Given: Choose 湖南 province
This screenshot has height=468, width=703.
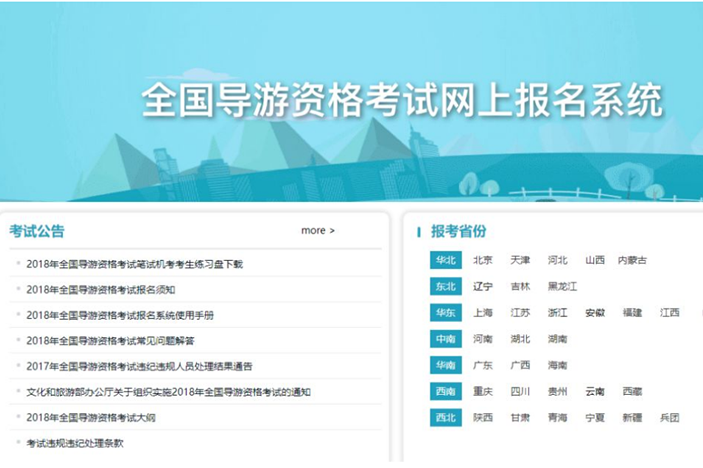Looking at the screenshot, I should (x=557, y=339).
